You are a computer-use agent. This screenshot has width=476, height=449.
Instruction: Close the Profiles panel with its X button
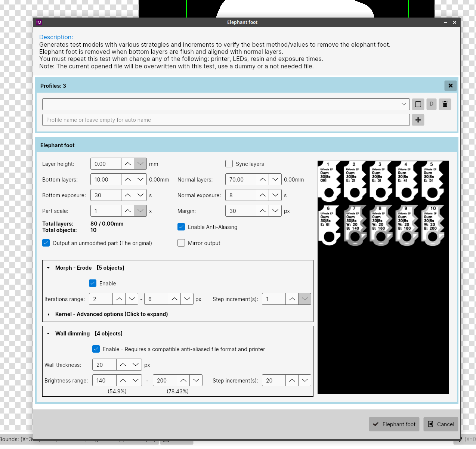pos(450,86)
